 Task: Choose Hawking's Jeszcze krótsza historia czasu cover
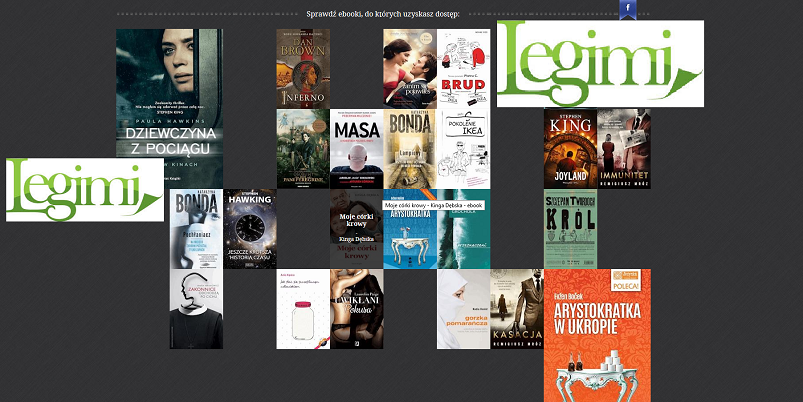(250, 229)
